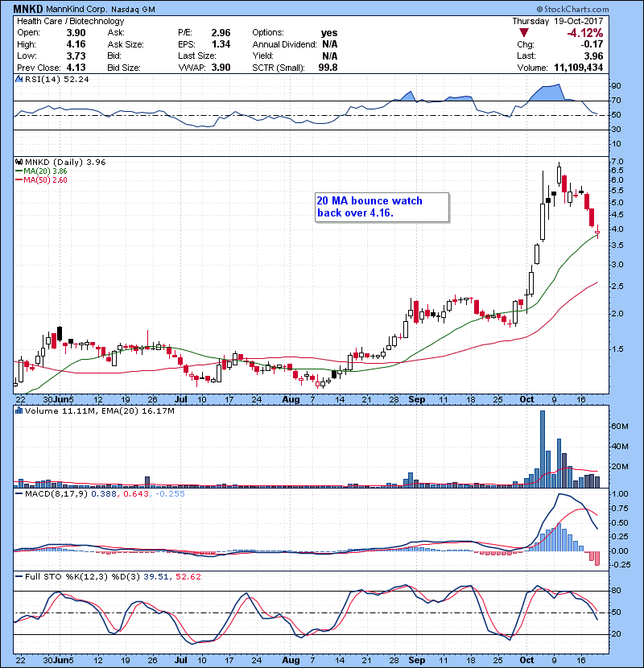
Task: Click the MA(20) 3.86 legend text
Action: [x=45, y=171]
